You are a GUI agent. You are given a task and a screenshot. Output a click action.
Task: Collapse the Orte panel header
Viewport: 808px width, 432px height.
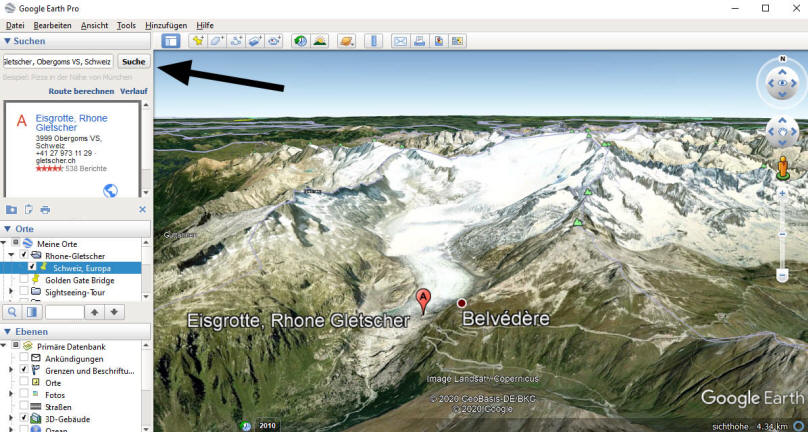[75, 229]
